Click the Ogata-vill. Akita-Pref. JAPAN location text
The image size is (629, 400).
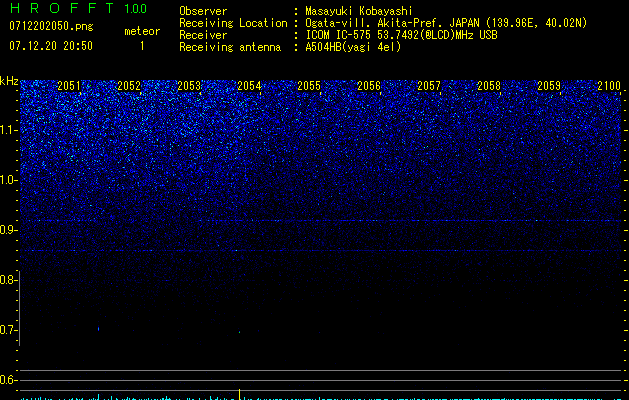coord(446,23)
